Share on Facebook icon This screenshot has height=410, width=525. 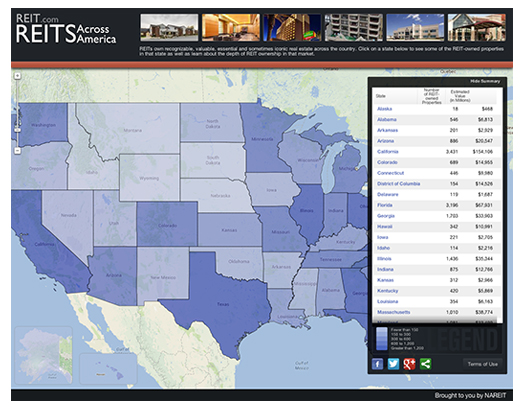click(377, 364)
